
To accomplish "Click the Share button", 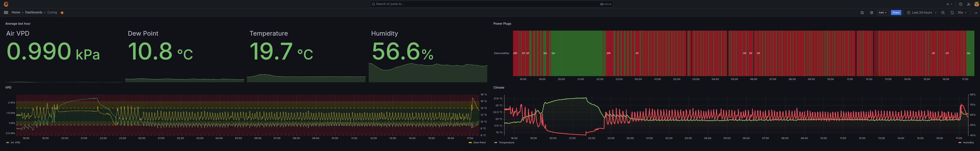I will 896,12.
